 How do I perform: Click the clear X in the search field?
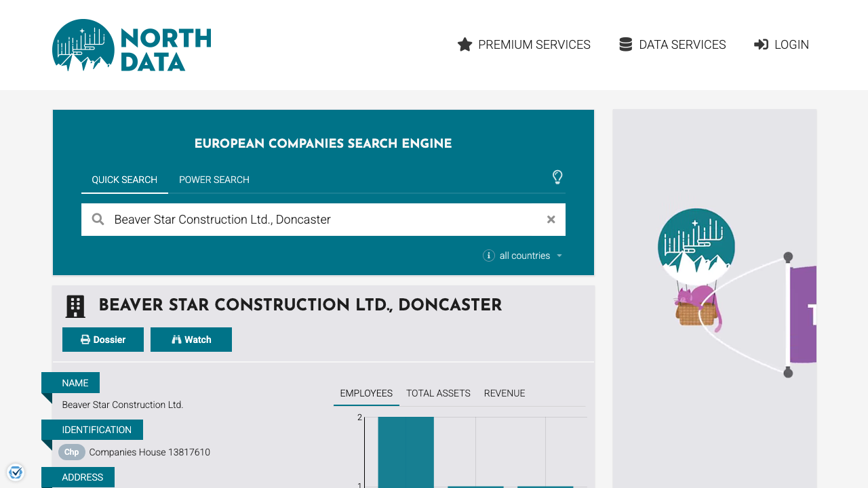click(x=551, y=219)
